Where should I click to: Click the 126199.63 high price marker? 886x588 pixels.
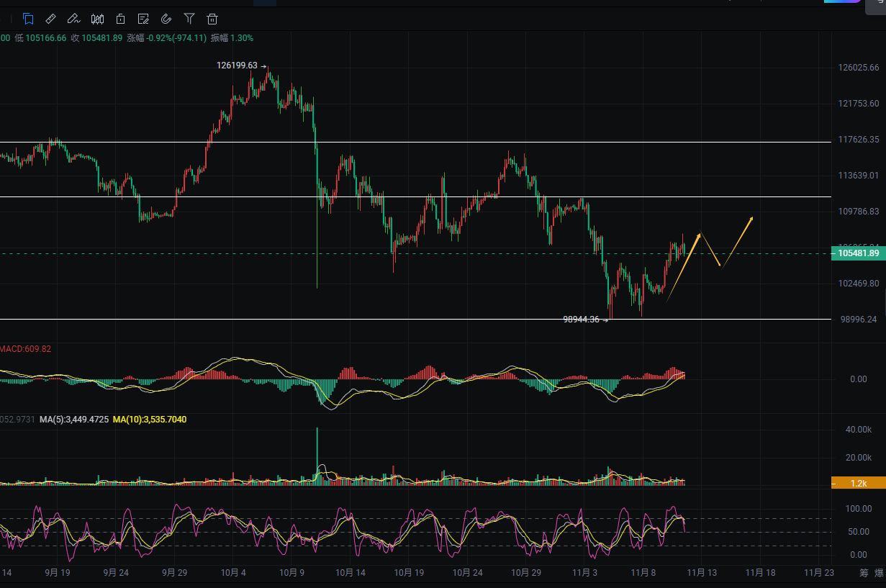pos(237,65)
